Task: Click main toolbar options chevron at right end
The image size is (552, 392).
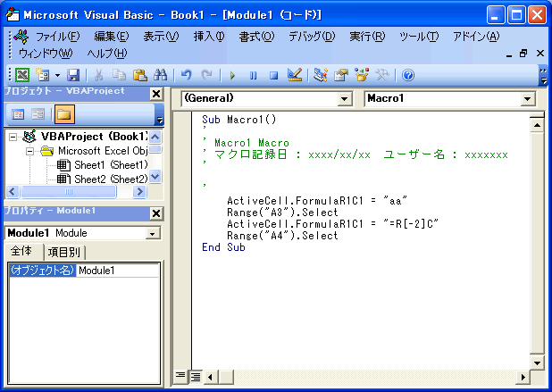Action: 544,75
